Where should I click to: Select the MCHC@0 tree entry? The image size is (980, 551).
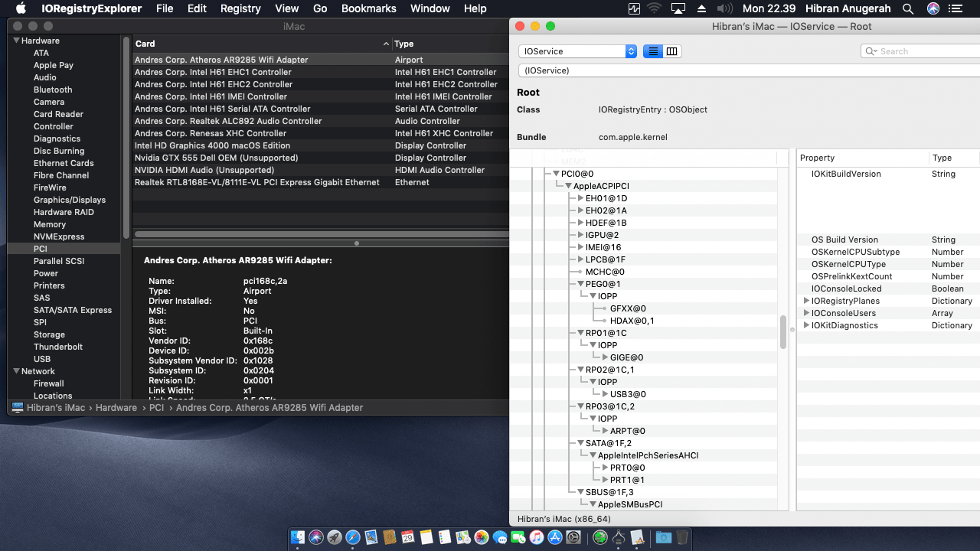pos(605,272)
